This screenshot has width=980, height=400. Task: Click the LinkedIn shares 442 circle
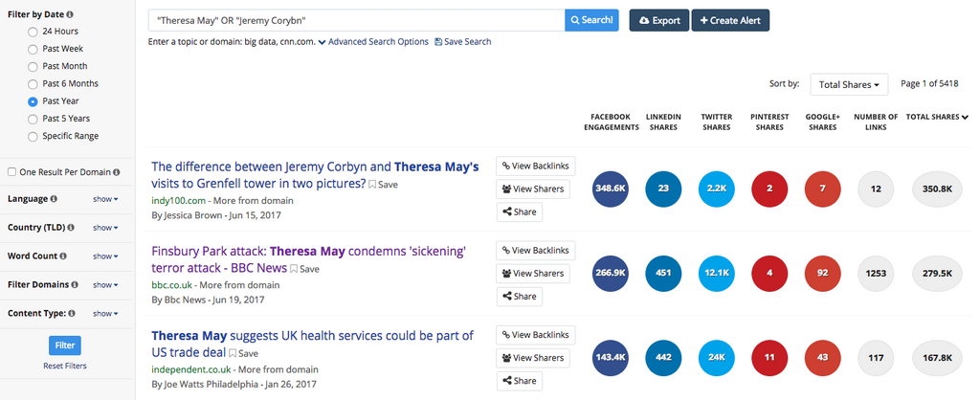[x=662, y=357]
